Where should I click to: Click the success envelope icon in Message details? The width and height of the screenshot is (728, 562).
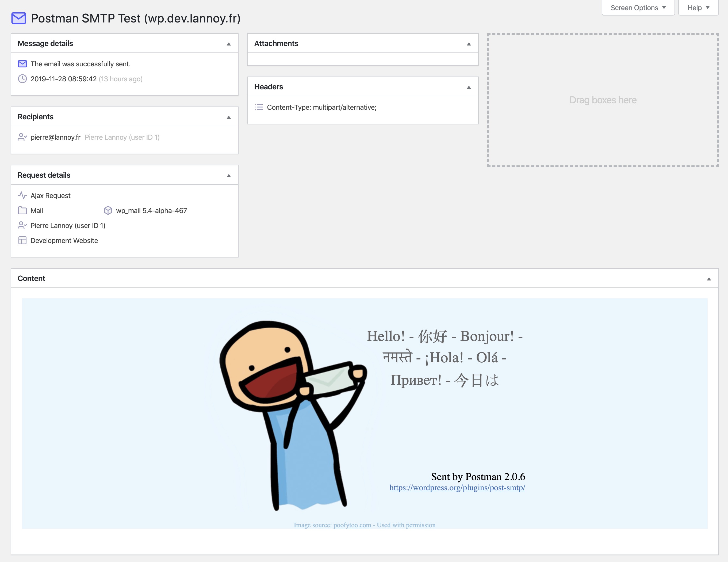pyautogui.click(x=22, y=63)
